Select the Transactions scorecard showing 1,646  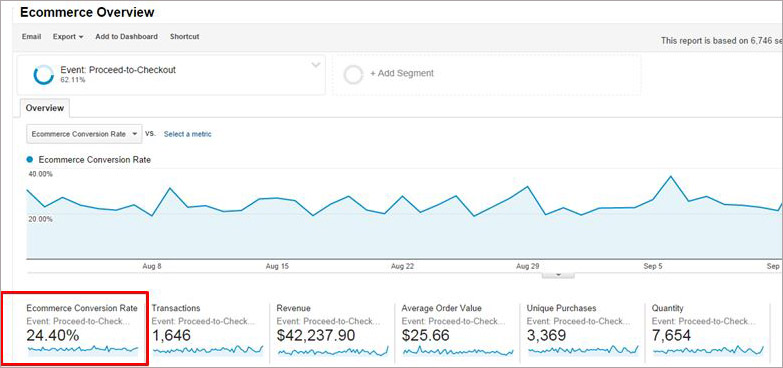tap(207, 330)
